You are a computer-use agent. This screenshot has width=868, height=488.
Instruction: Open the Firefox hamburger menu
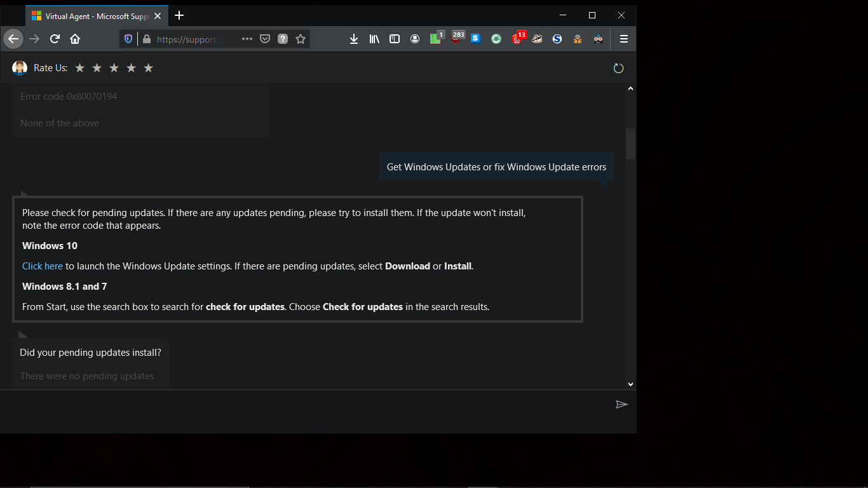[x=624, y=39]
